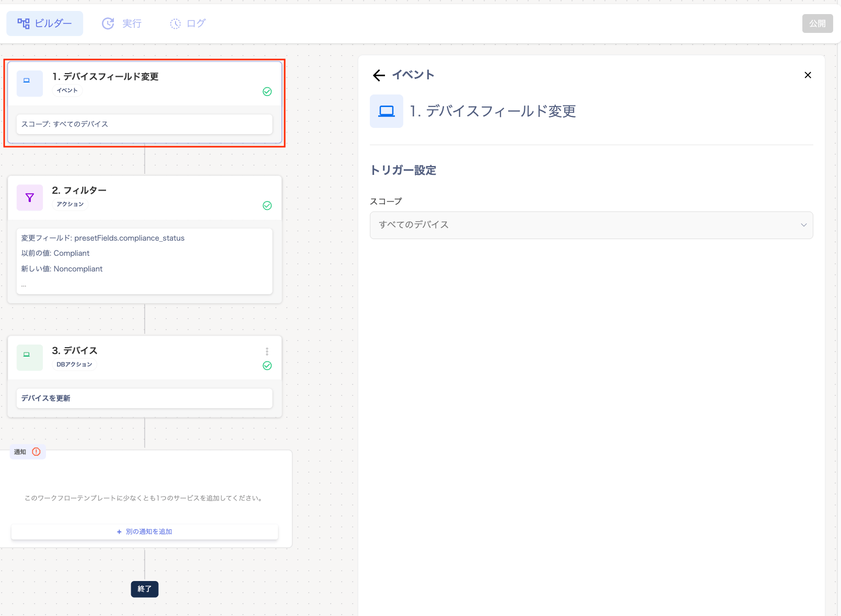This screenshot has width=841, height=616.
Task: Click the dashed clock icon in ログ tab
Action: pos(176,23)
